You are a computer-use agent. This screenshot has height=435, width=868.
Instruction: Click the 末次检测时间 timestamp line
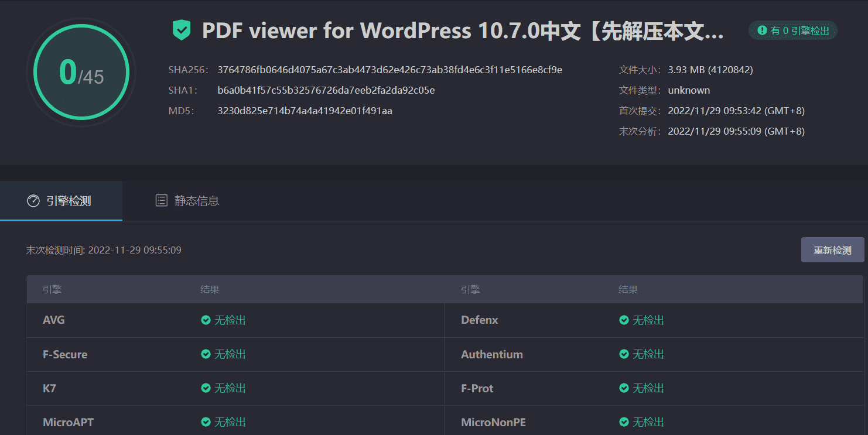click(104, 250)
